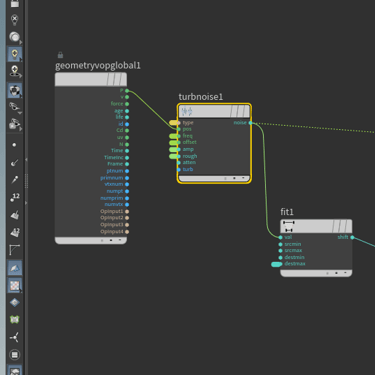Image resolution: width=375 pixels, height=375 pixels.
Task: Click the circled list icon in toolbar
Action: 14,355
